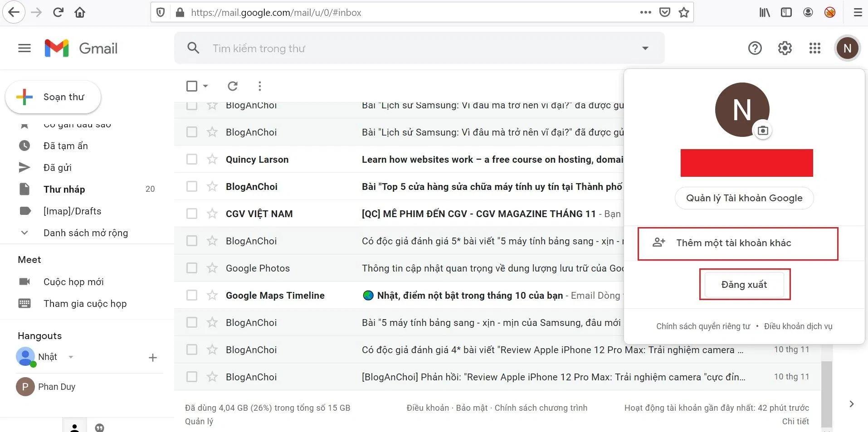Add a Hangouts contact with plus icon

pos(152,357)
